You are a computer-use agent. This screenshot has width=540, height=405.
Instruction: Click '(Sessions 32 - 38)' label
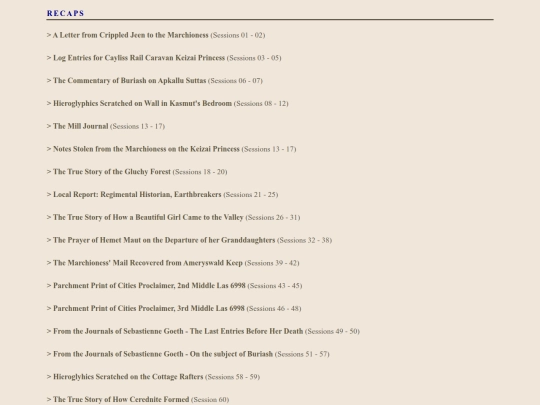[x=304, y=240]
